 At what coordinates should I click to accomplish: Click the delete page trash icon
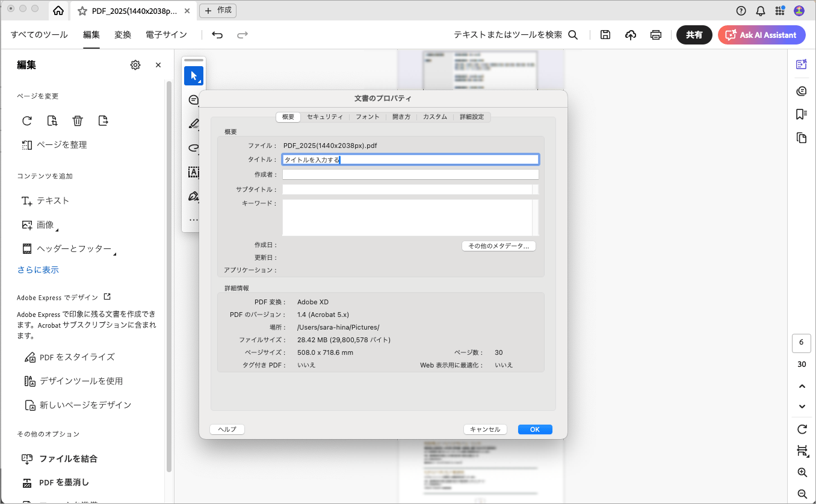(78, 121)
